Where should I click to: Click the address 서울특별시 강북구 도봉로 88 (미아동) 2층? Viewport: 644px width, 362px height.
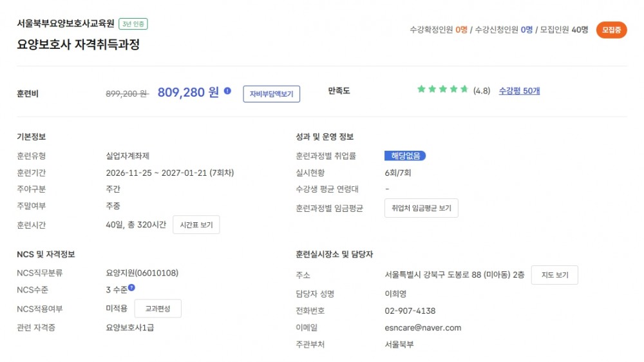[454, 275]
